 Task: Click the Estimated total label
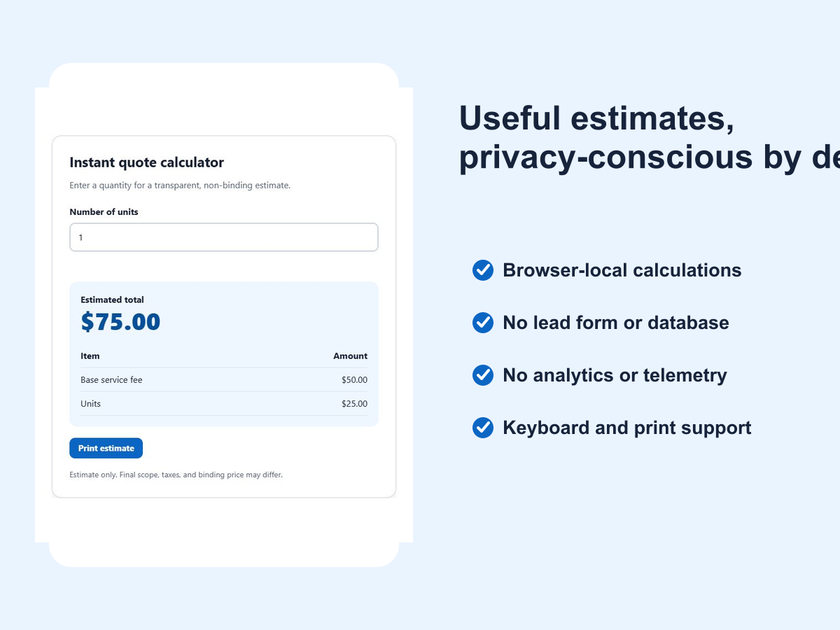pyautogui.click(x=112, y=300)
